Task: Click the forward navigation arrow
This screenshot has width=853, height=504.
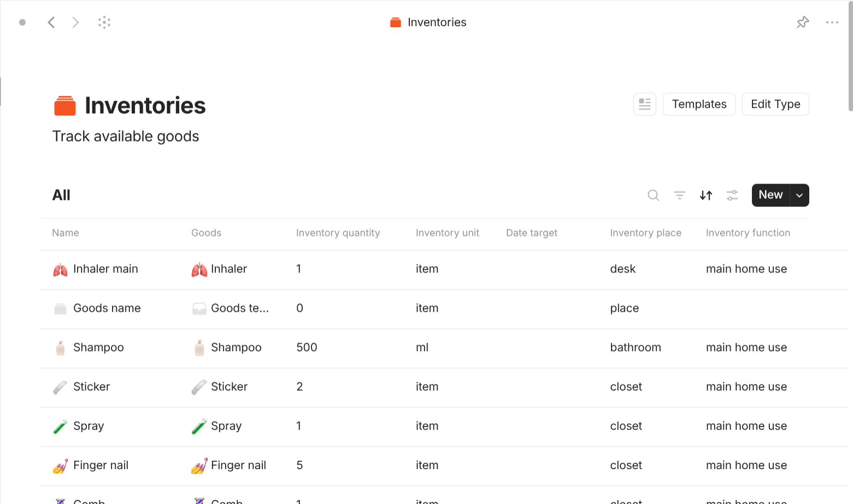Action: tap(75, 22)
